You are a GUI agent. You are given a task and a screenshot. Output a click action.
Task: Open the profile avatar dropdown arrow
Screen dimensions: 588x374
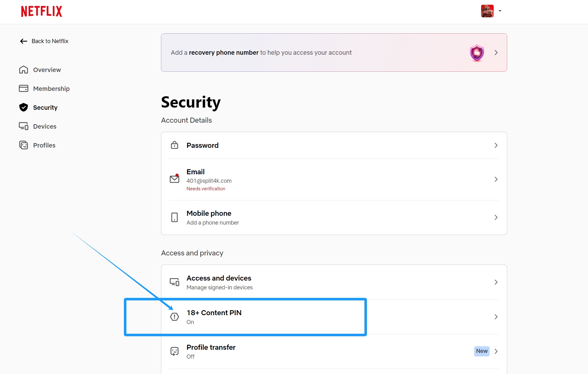pyautogui.click(x=500, y=11)
